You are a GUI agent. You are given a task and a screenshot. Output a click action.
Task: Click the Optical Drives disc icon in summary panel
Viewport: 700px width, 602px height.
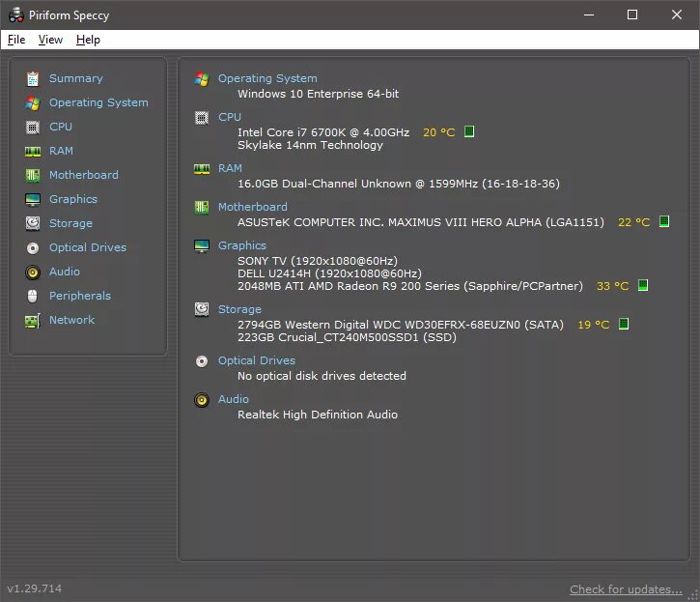pyautogui.click(x=202, y=361)
